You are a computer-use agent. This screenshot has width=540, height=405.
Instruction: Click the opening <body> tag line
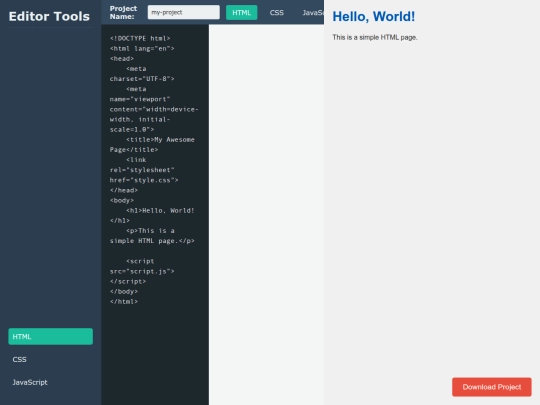click(122, 200)
